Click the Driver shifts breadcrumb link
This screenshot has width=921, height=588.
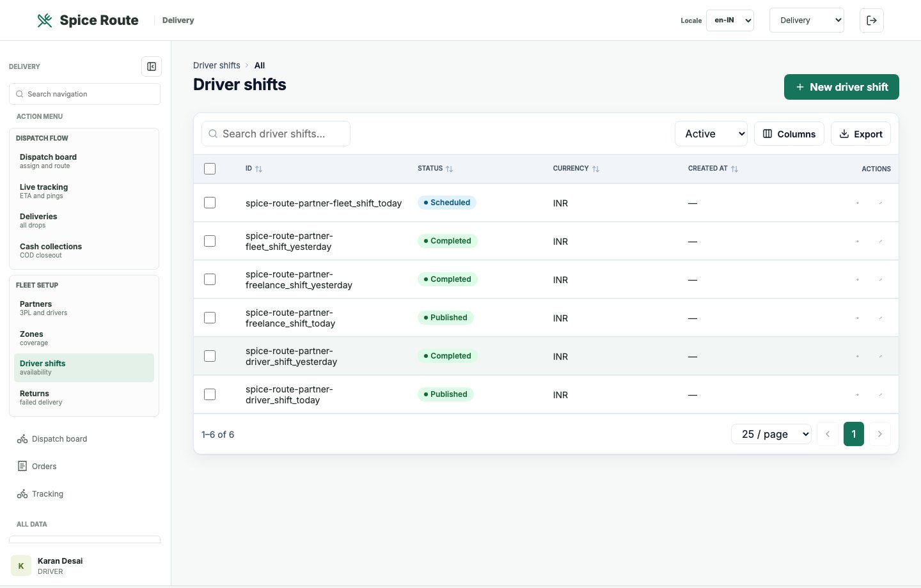click(x=217, y=65)
